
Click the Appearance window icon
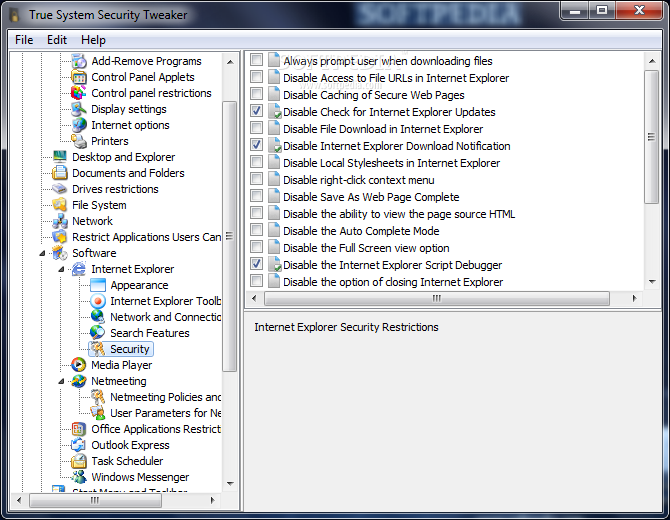tap(98, 285)
